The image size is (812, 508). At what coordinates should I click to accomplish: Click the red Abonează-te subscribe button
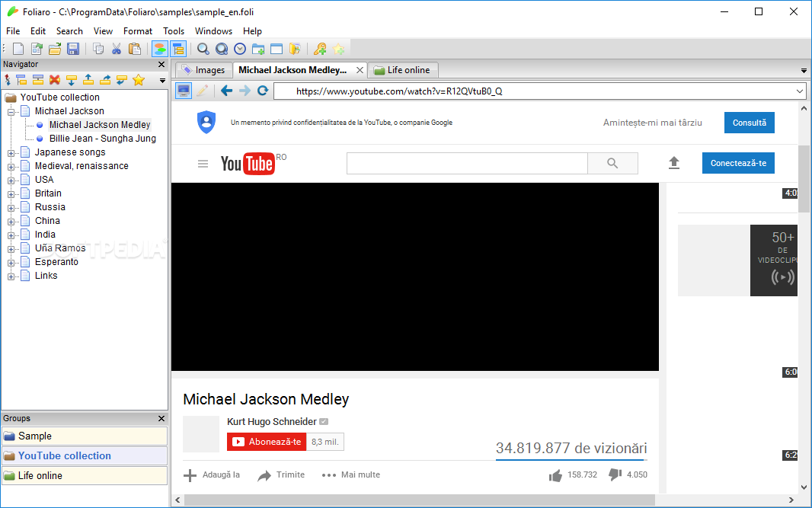tap(267, 442)
